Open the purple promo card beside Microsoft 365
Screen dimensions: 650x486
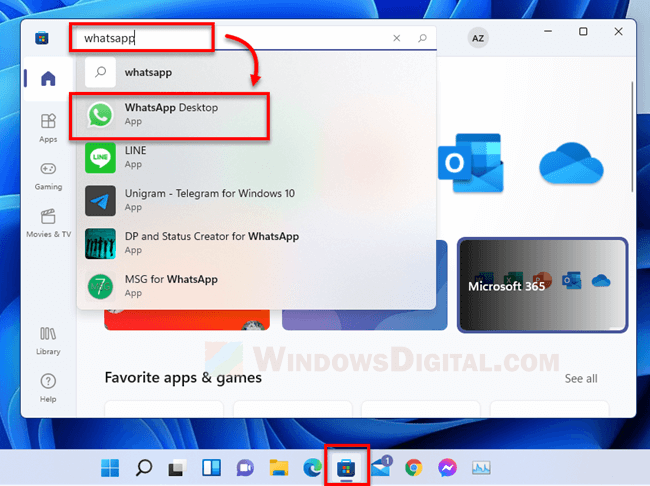click(365, 319)
